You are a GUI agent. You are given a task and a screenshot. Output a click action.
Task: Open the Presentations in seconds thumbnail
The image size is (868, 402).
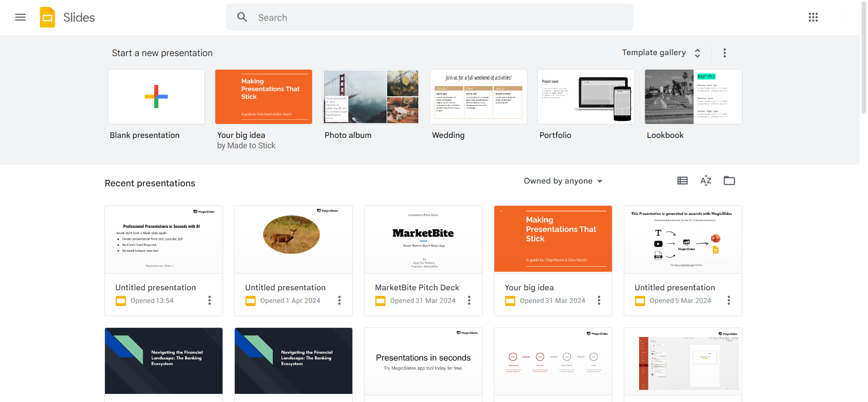423,361
